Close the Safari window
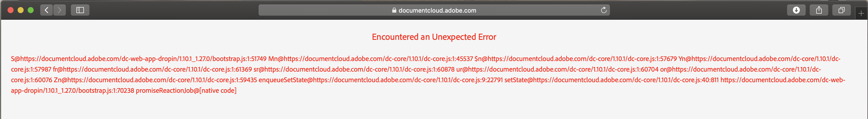The height and width of the screenshot is (119, 868). point(11,10)
